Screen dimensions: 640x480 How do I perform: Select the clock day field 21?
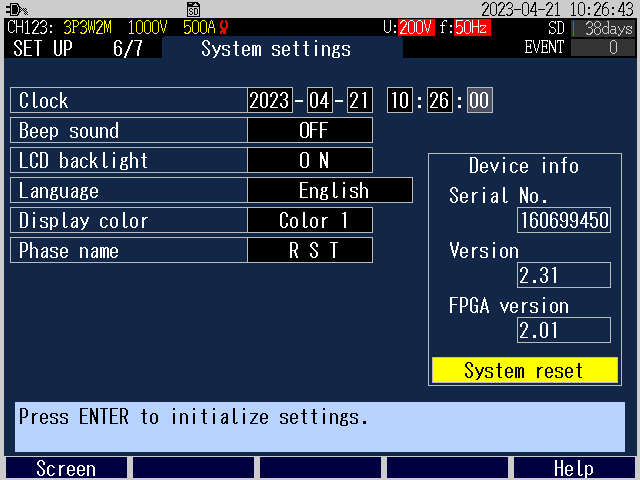tap(360, 100)
